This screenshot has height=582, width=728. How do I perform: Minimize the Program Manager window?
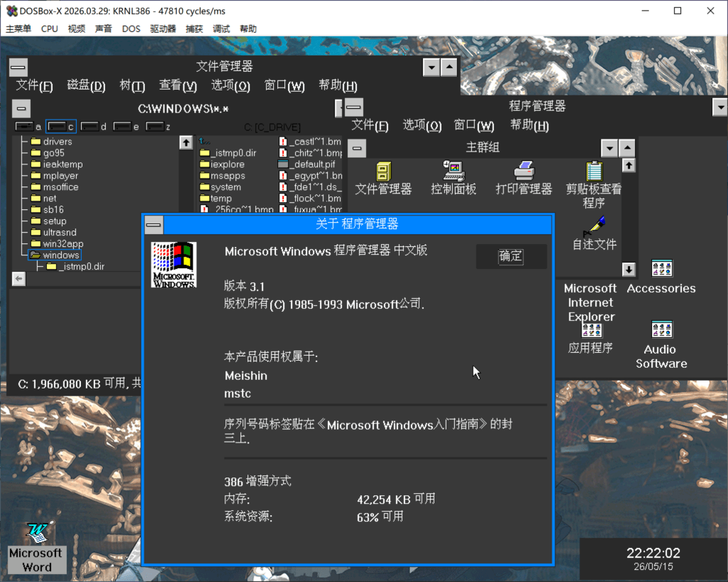click(x=720, y=107)
